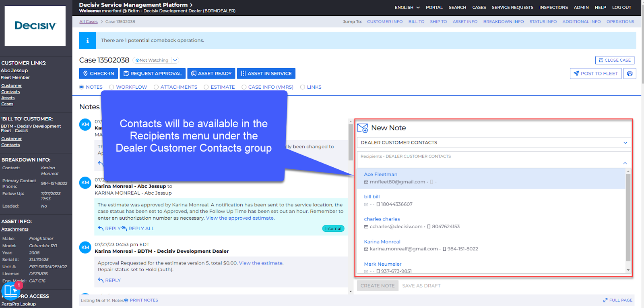644x308 pixels.
Task: Select the Notes radio button
Action: pos(82,87)
